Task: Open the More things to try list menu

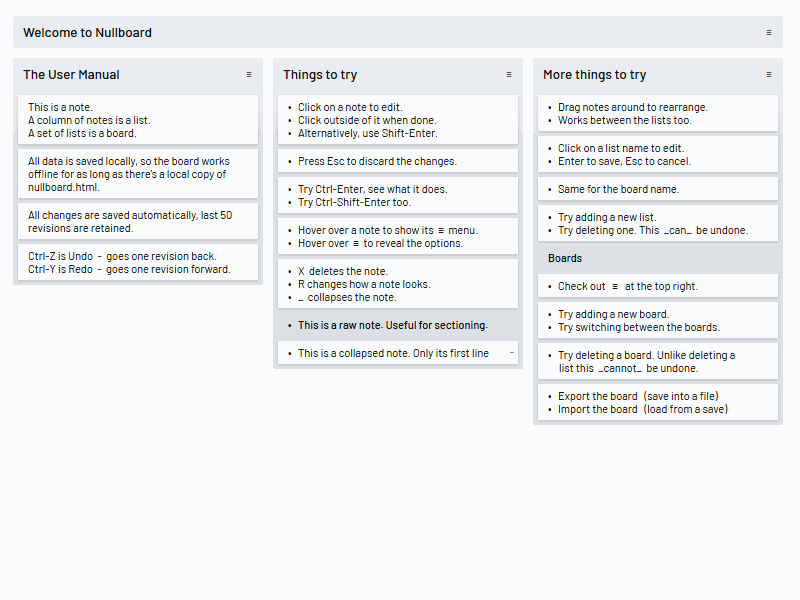Action: 768,74
